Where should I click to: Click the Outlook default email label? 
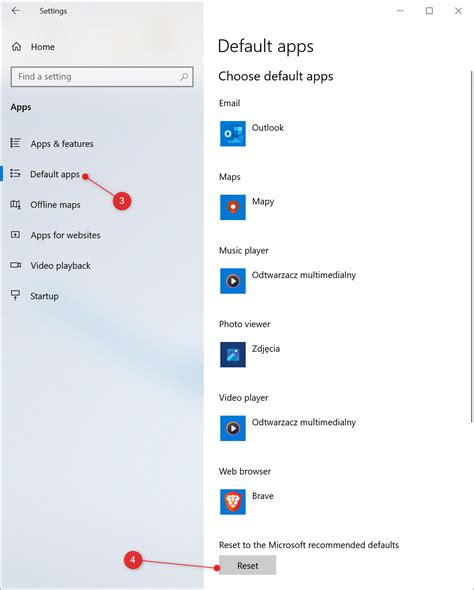tap(267, 128)
